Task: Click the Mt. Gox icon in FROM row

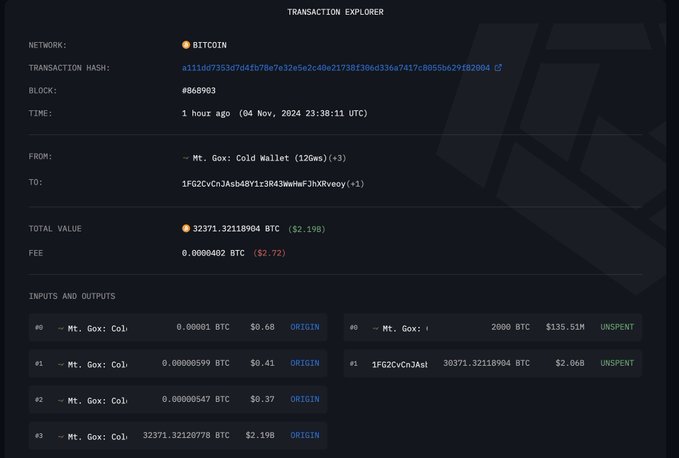Action: (x=186, y=158)
